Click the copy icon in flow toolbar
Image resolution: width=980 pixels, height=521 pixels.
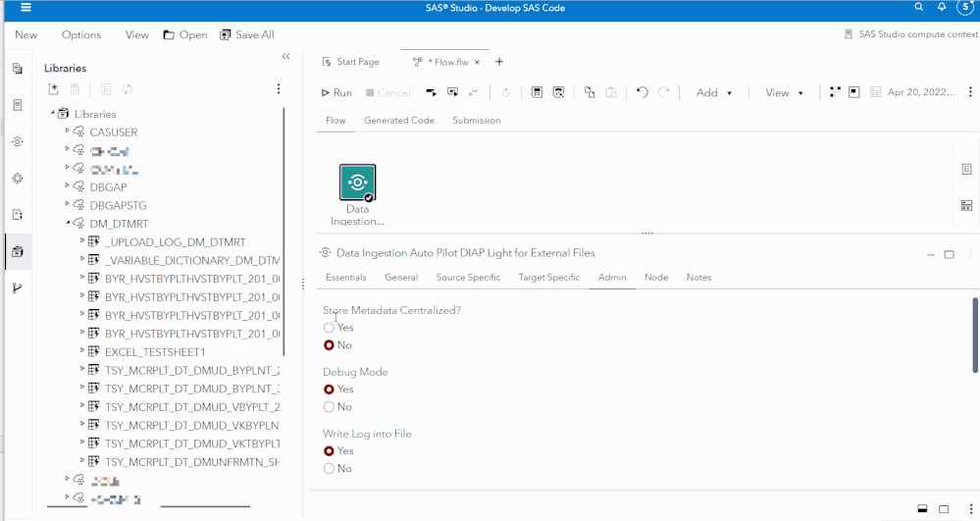tap(589, 92)
